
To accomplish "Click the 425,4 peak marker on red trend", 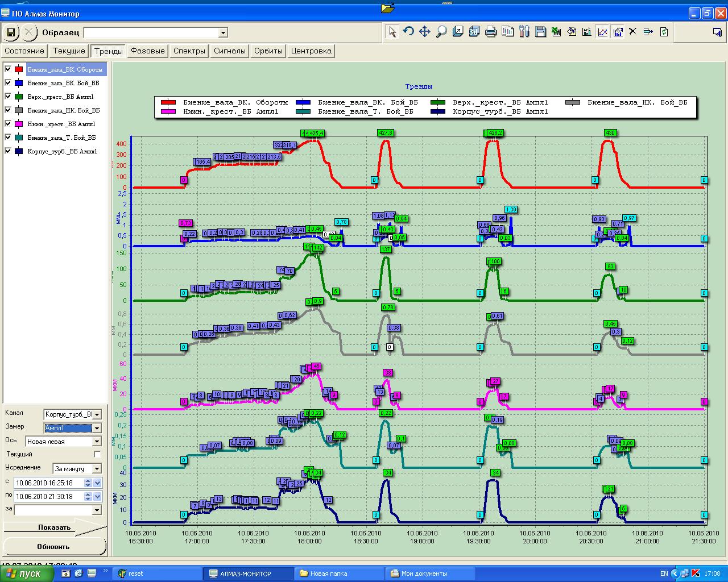I will tap(316, 133).
